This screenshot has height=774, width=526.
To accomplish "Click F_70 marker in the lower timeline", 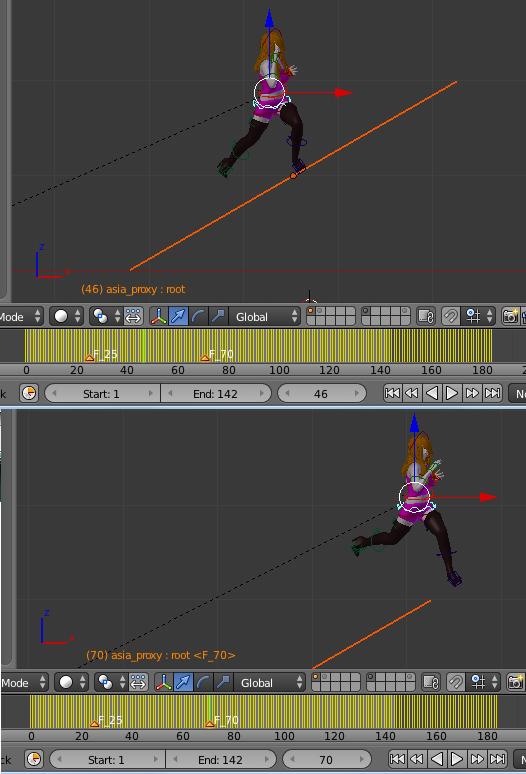I will 210,723.
